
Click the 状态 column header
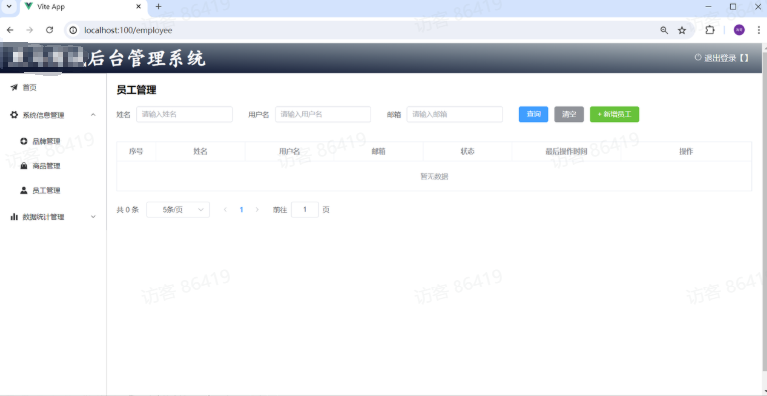click(468, 152)
